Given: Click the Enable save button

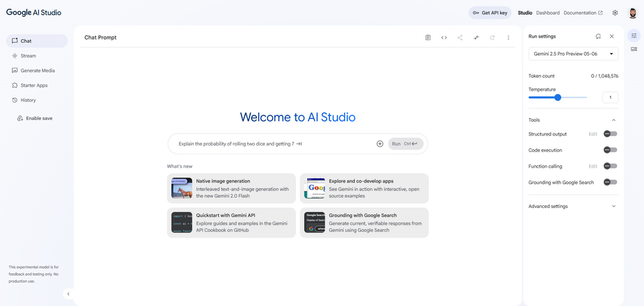Looking at the screenshot, I should click(x=35, y=118).
